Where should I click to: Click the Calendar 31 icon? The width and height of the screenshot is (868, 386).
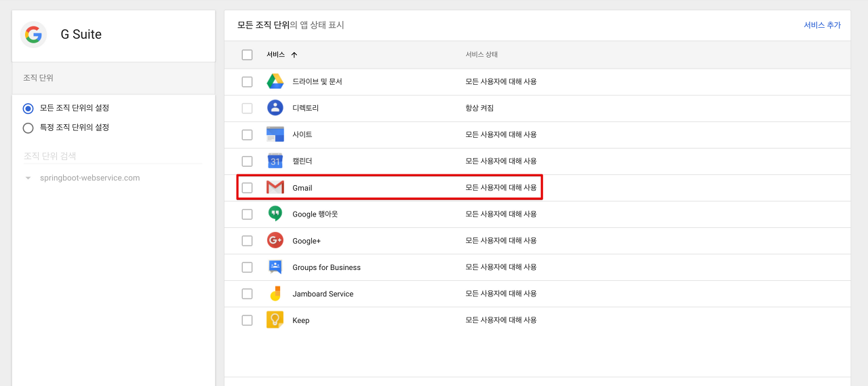coord(275,161)
